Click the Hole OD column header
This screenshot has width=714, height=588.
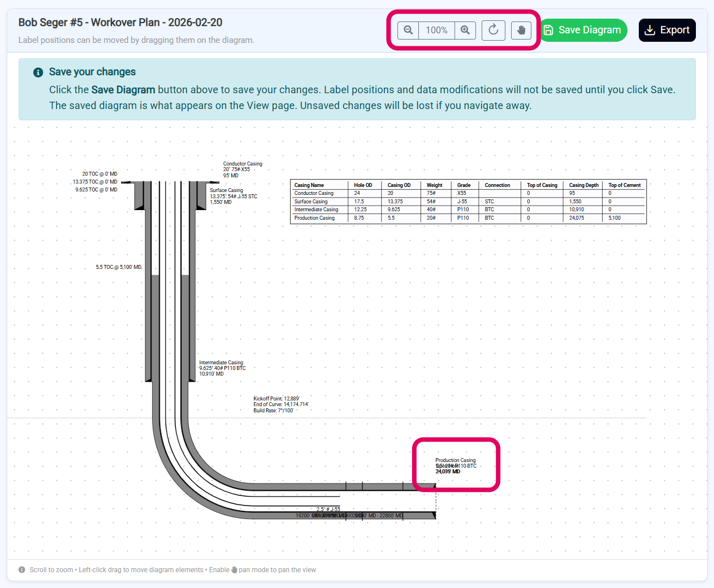click(x=363, y=185)
